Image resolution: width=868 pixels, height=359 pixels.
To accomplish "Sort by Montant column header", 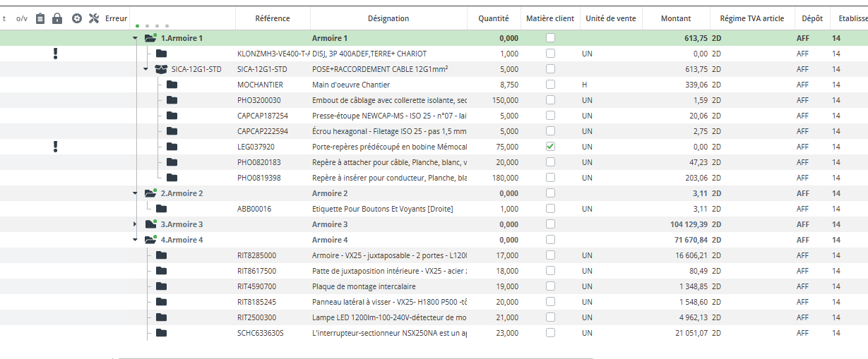I will (676, 18).
